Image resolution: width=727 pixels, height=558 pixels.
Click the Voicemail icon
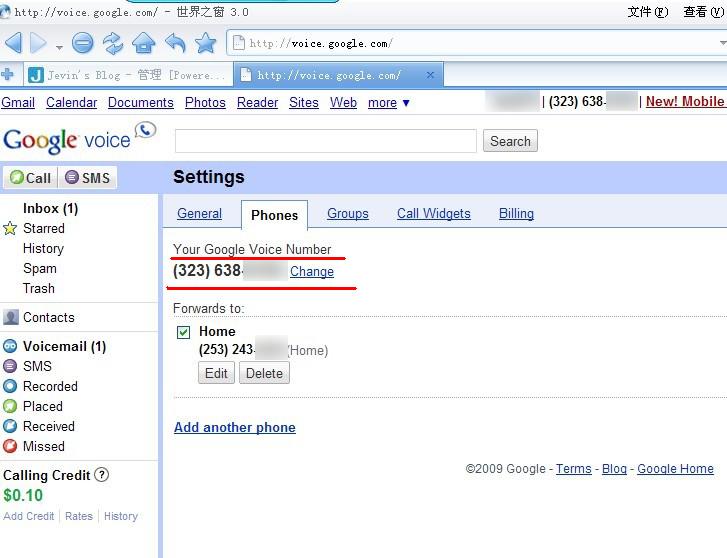pos(10,346)
